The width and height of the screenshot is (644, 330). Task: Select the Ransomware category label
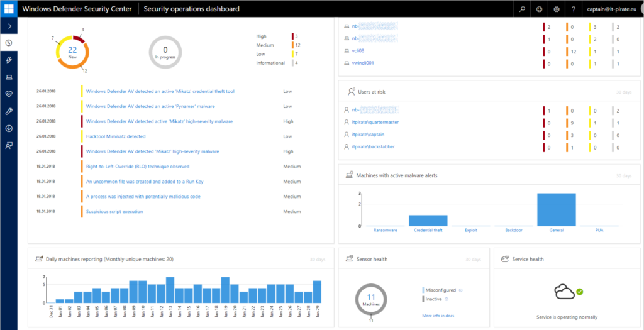pyautogui.click(x=386, y=231)
